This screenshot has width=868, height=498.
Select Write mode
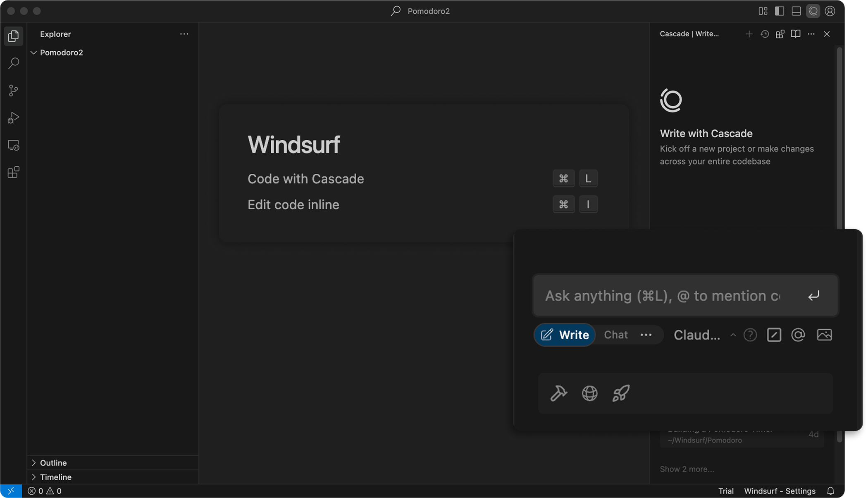(x=565, y=335)
